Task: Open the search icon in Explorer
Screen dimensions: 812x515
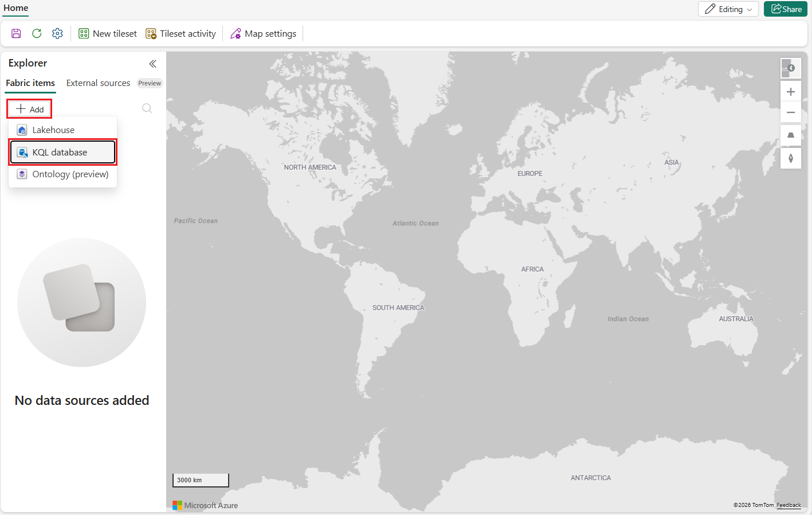Action: (147, 108)
